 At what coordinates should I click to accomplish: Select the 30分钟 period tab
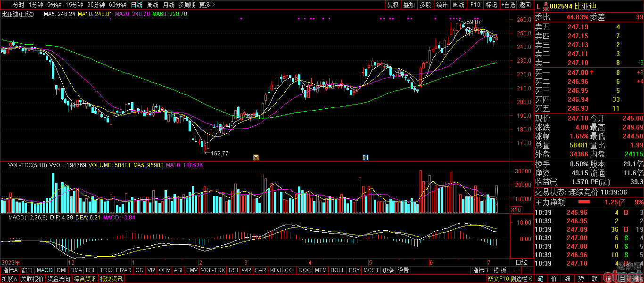coord(96,5)
